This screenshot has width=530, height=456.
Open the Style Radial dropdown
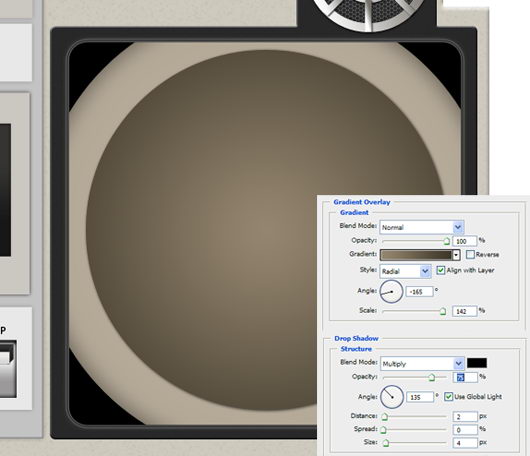405,271
